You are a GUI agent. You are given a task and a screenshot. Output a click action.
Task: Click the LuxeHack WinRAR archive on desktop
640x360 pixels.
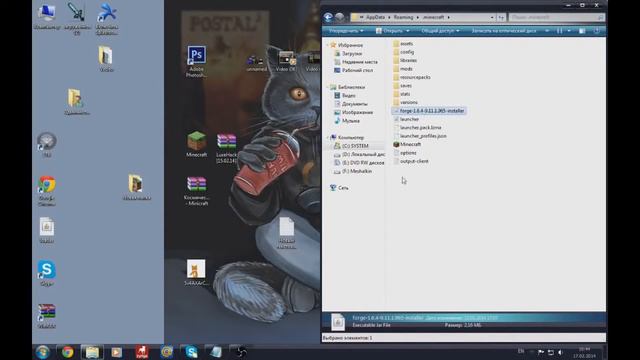226,148
